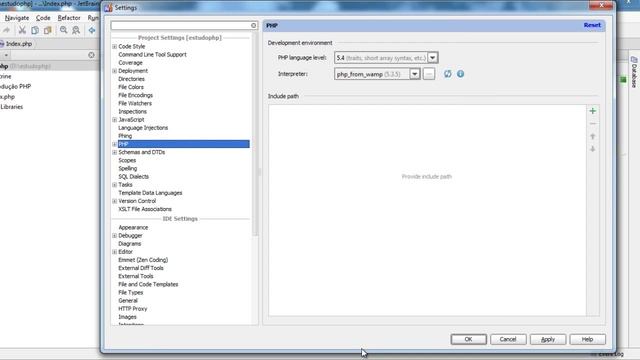Select Language Injections settings item
The width and height of the screenshot is (640, 360).
click(143, 128)
